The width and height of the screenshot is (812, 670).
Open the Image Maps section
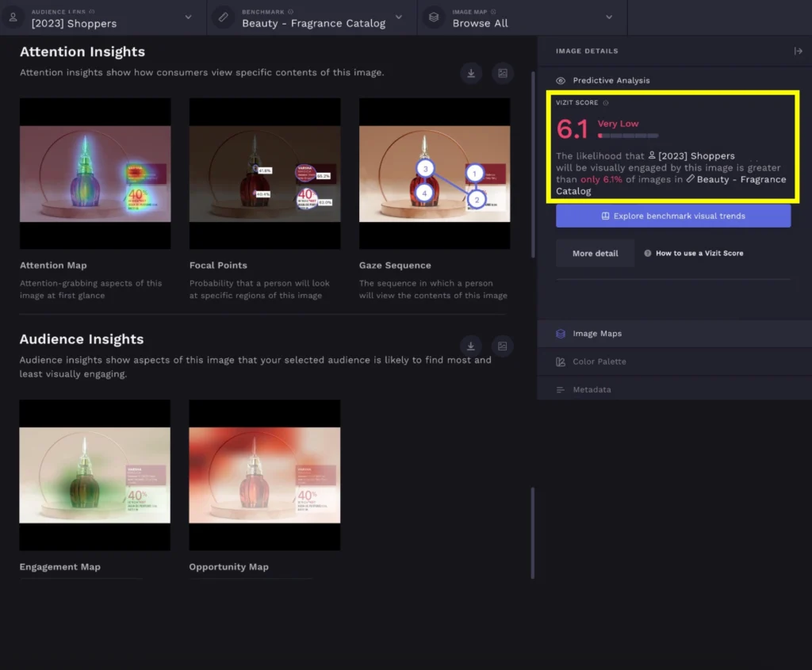tap(597, 334)
